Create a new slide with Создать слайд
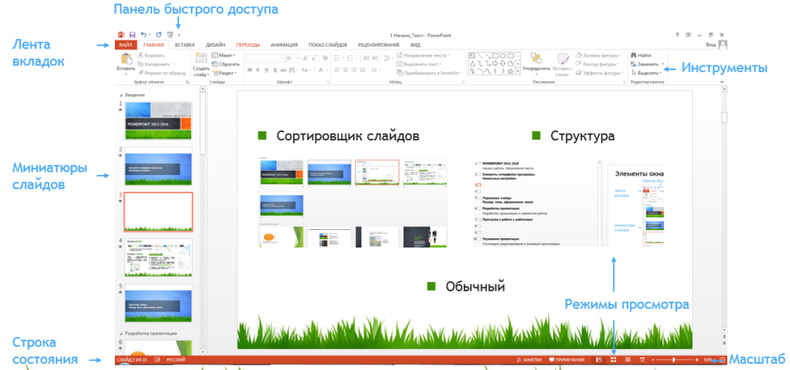 click(201, 64)
